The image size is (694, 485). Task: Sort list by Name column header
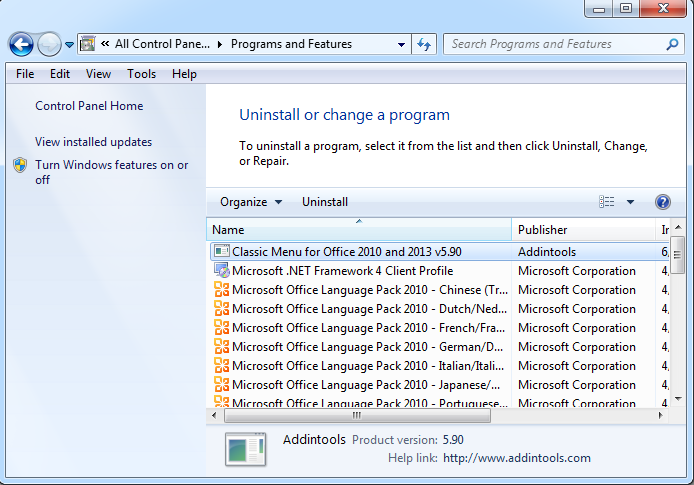pyautogui.click(x=359, y=230)
